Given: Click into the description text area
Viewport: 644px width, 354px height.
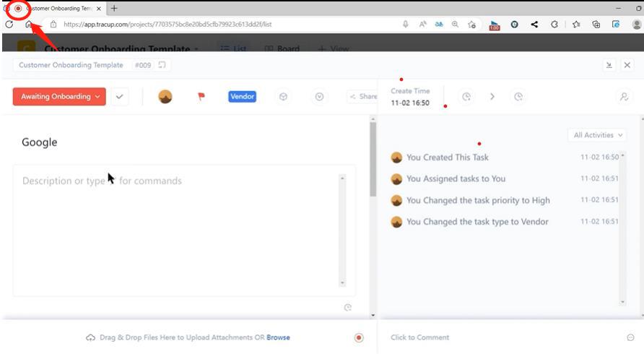Looking at the screenshot, I should pos(177,231).
